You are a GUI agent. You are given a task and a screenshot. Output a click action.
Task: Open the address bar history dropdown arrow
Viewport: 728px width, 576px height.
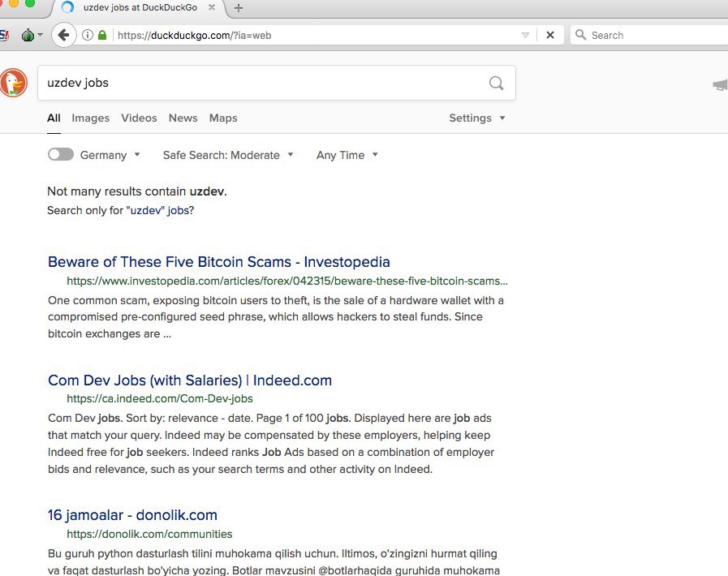526,35
